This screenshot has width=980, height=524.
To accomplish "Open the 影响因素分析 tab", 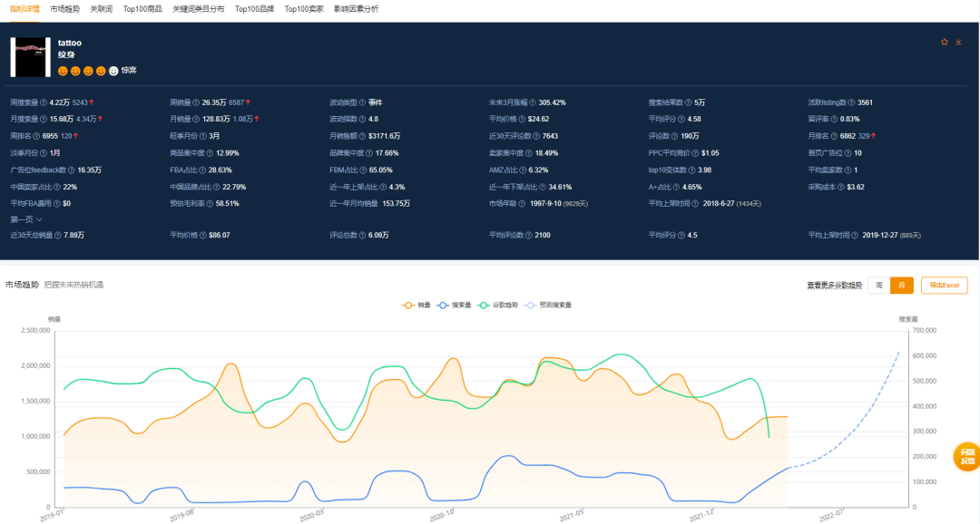I will (x=357, y=9).
